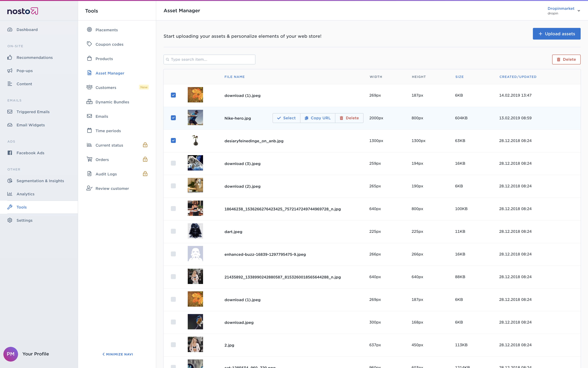Click the Nosto logo
588x368 pixels.
click(23, 11)
